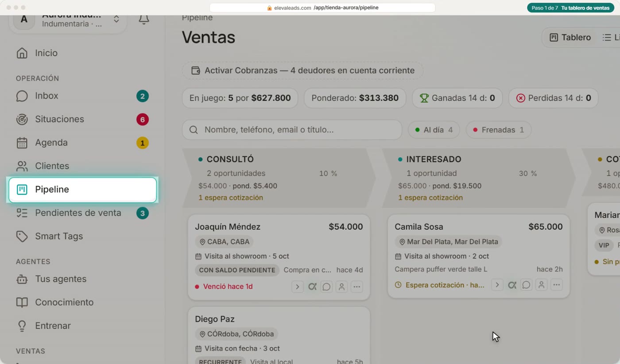Toggle the Al día 4 filter
The height and width of the screenshot is (364, 620).
(434, 130)
